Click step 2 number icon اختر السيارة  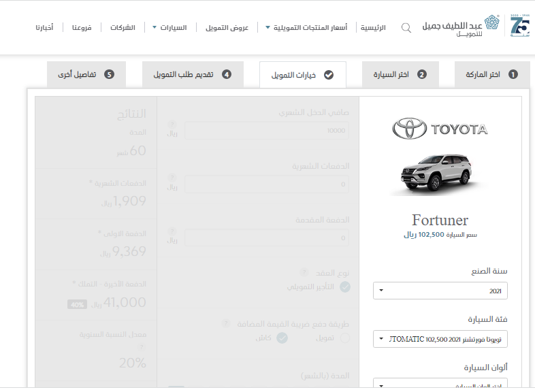click(x=422, y=74)
